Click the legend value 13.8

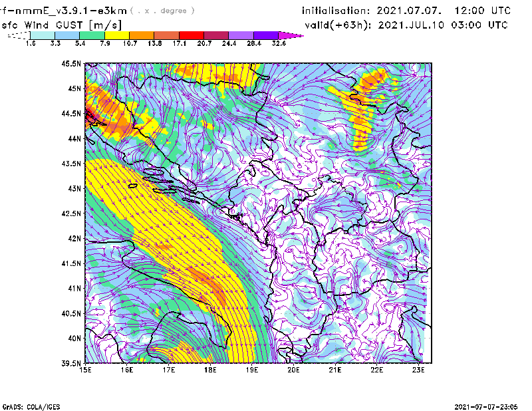tap(154, 43)
